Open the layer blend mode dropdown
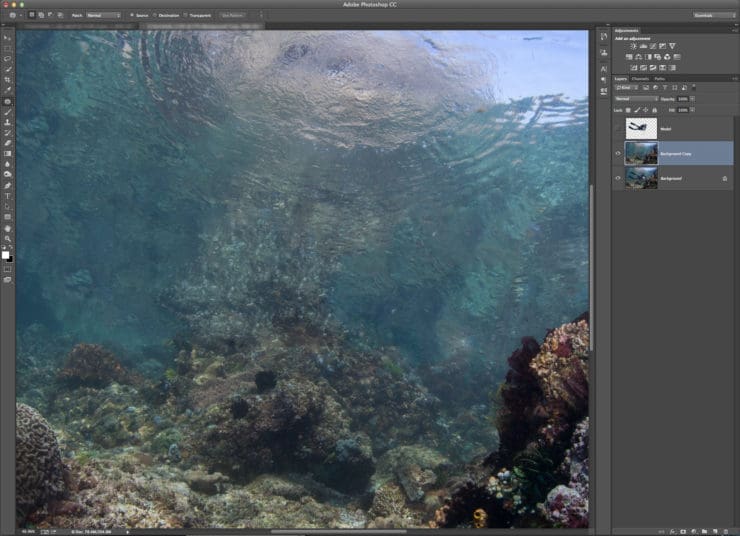 (636, 99)
